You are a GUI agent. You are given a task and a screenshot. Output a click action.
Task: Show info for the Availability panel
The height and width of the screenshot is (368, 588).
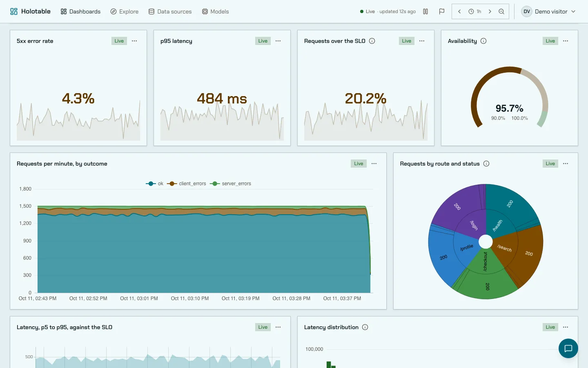pos(483,41)
